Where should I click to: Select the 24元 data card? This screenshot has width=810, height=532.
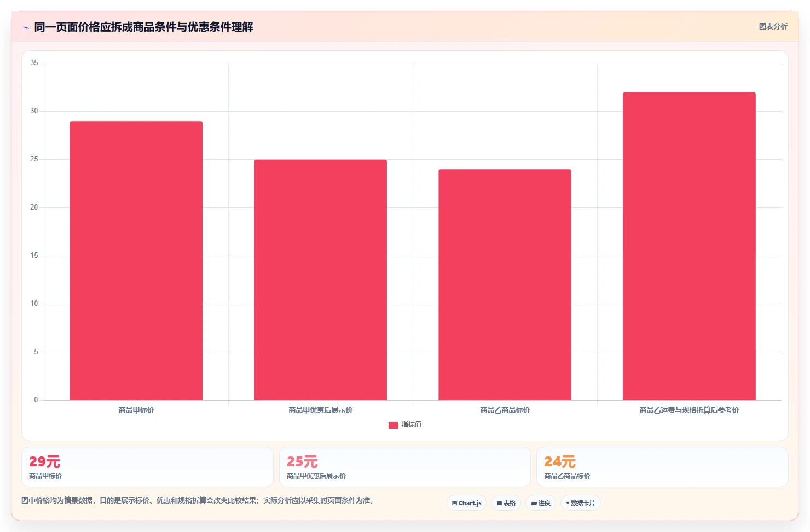click(662, 467)
